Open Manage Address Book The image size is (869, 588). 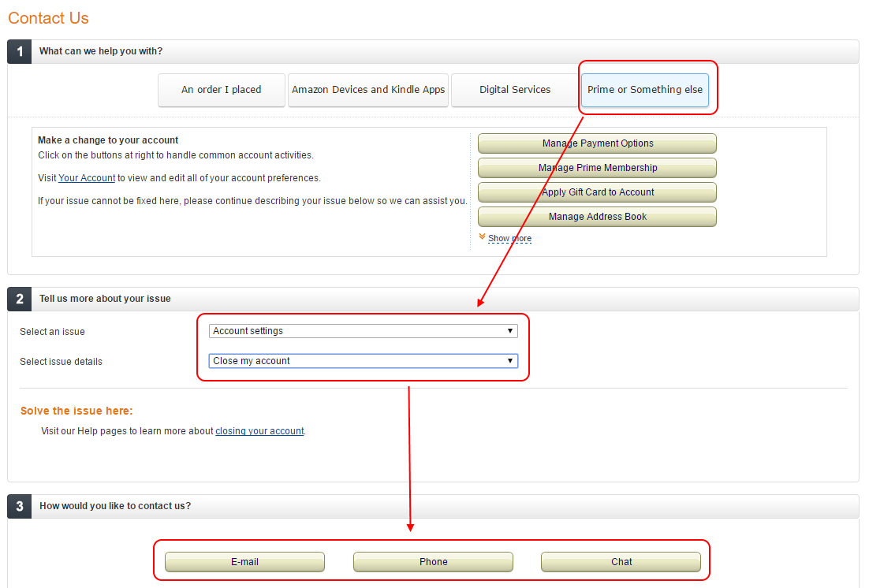pyautogui.click(x=598, y=217)
